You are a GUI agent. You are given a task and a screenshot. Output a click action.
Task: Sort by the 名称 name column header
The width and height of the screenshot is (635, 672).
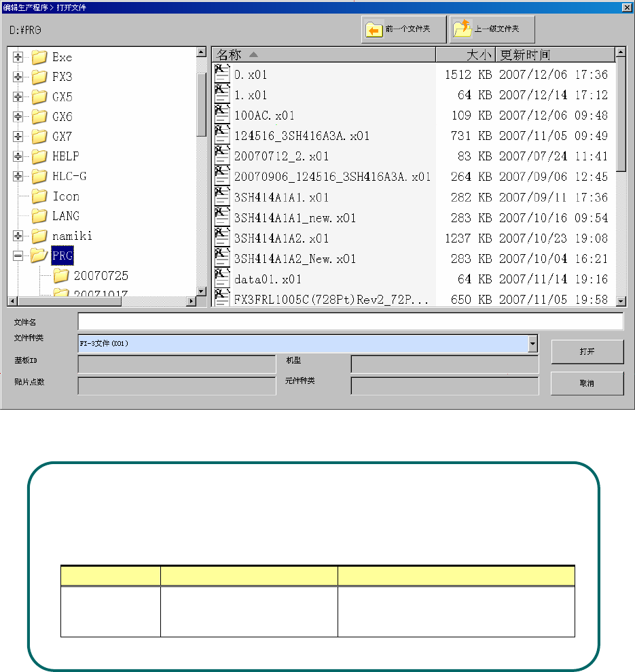coord(324,55)
